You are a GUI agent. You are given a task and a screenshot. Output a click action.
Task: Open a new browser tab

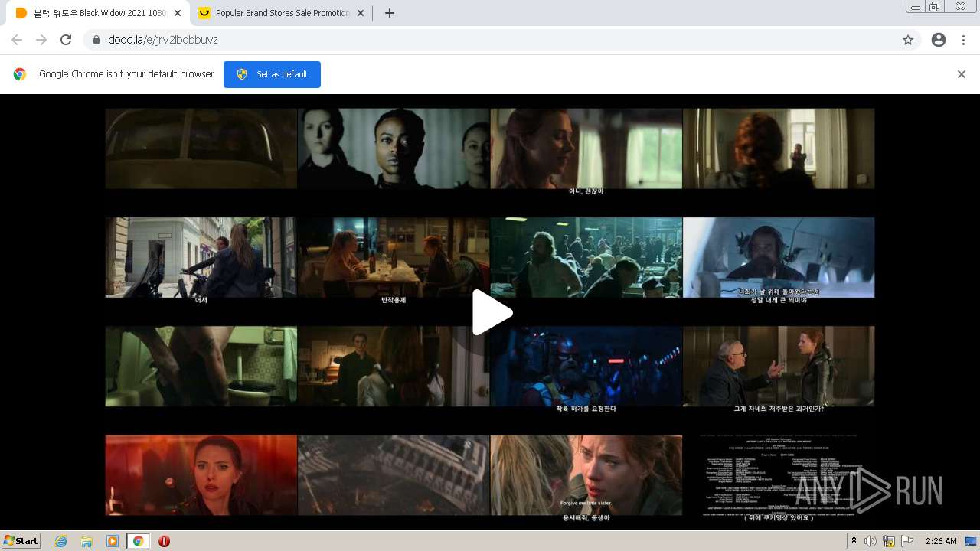click(390, 13)
